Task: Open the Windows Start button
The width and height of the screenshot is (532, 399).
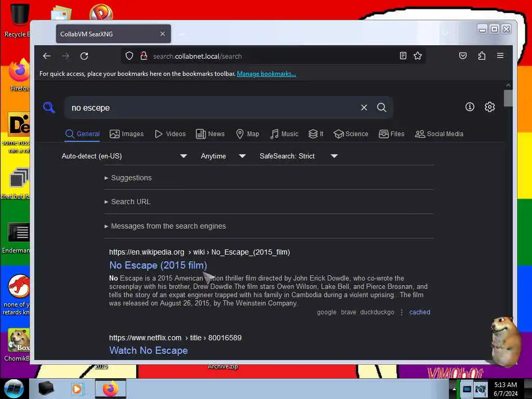Action: click(14, 389)
